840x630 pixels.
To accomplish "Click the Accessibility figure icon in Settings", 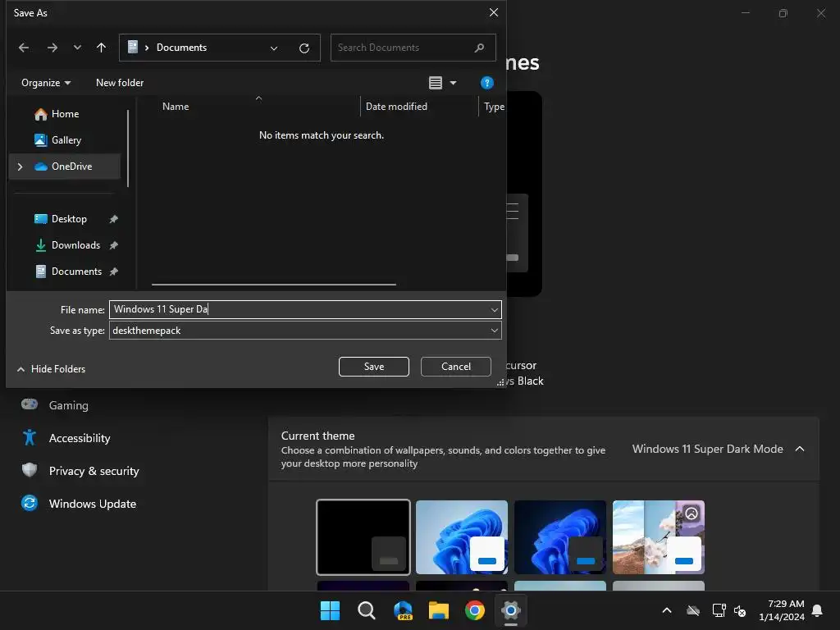I will (30, 438).
